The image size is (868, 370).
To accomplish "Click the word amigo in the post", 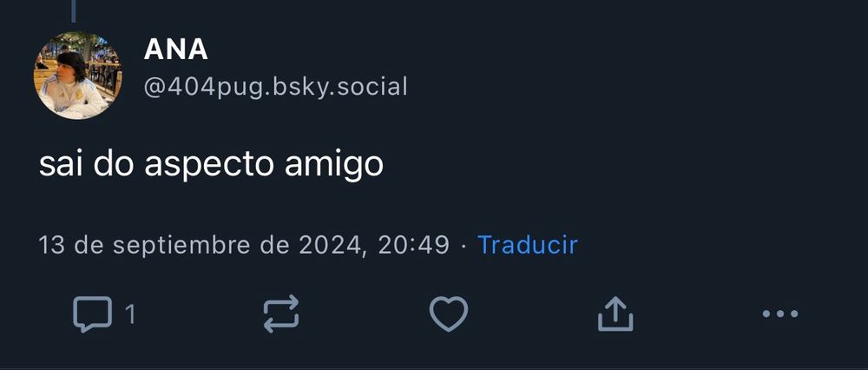I will click(x=334, y=165).
